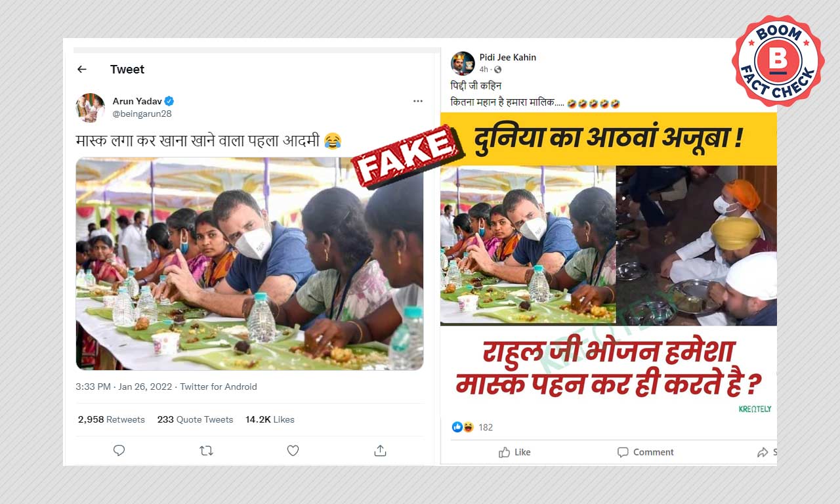Image resolution: width=840 pixels, height=504 pixels.
Task: Click the share upload icon
Action: (x=380, y=450)
